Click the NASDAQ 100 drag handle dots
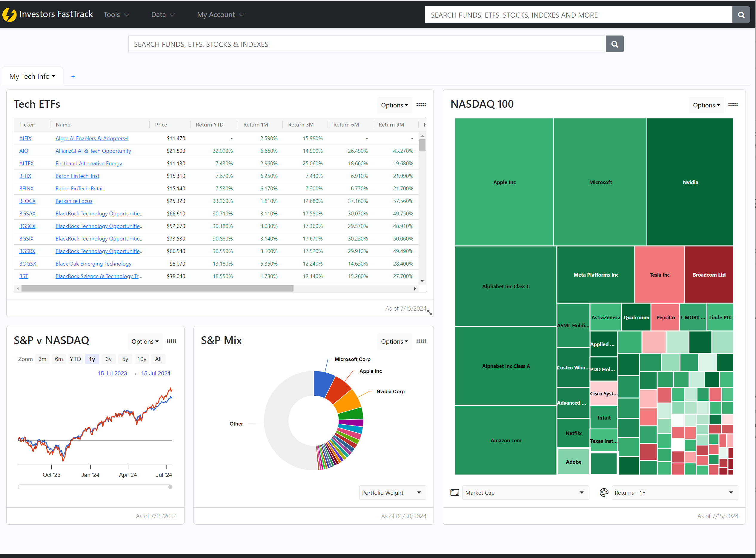 click(x=733, y=105)
